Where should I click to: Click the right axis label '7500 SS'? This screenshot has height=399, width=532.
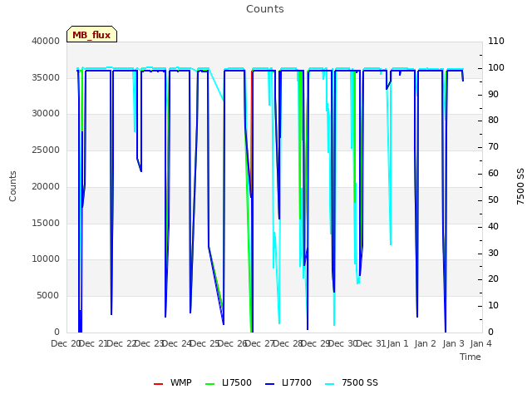click(x=520, y=186)
